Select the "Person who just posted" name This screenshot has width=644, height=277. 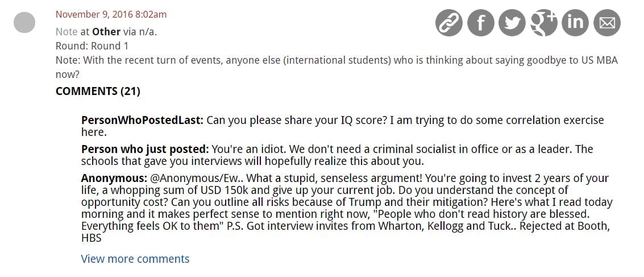pos(145,149)
